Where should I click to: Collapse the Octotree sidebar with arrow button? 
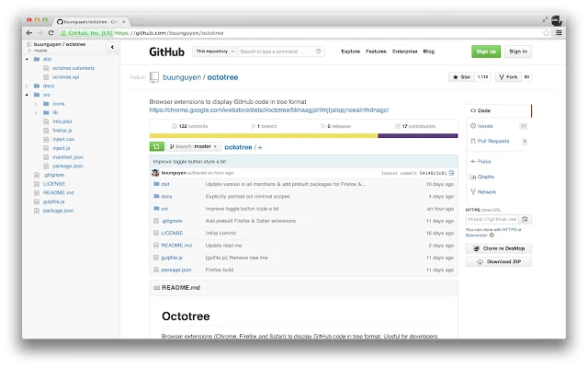pyautogui.click(x=112, y=47)
